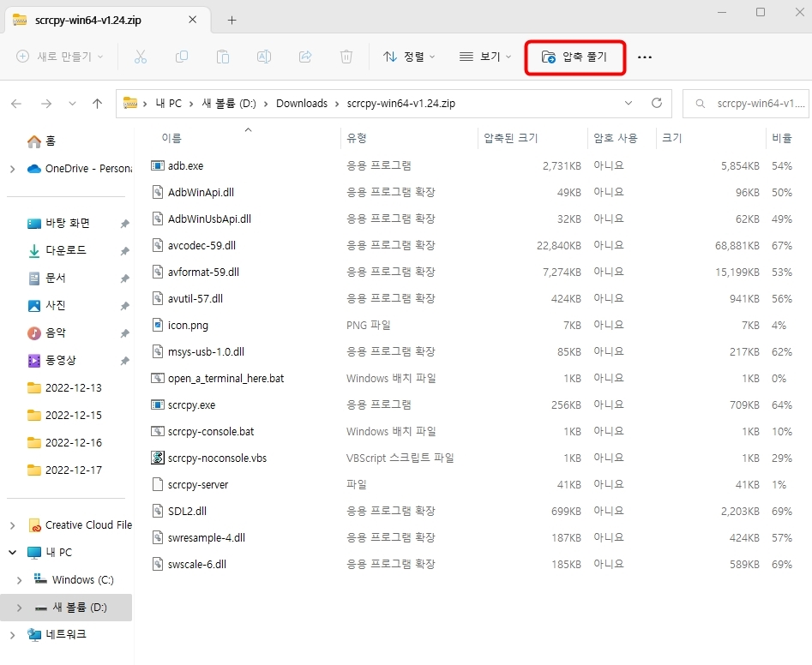Collapse the 내 PC tree node
The height and width of the screenshot is (665, 812).
point(12,552)
